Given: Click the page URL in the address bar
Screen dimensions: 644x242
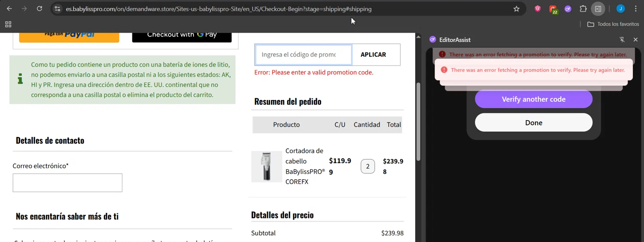Looking at the screenshot, I should coord(219,9).
